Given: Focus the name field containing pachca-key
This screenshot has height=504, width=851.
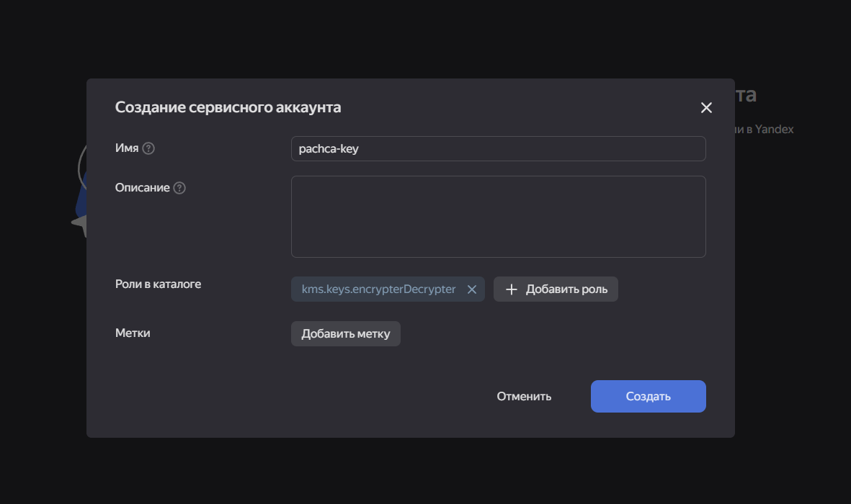Looking at the screenshot, I should [x=497, y=149].
